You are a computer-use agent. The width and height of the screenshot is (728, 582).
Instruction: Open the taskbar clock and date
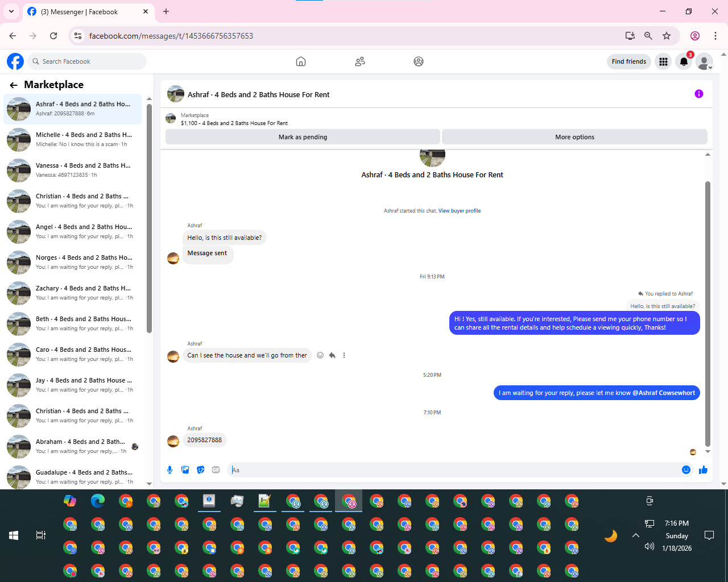tap(677, 536)
